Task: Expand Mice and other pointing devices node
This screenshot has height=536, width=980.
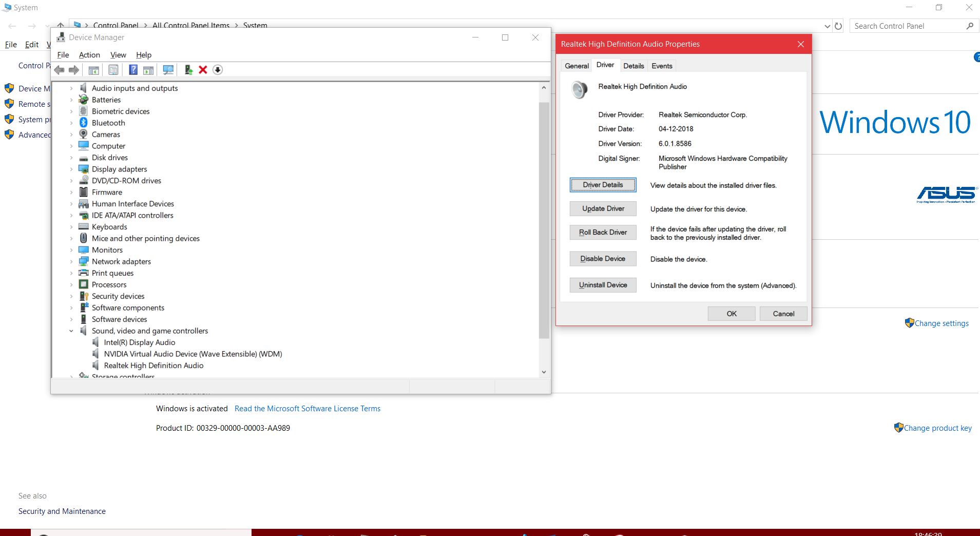Action: click(71, 238)
